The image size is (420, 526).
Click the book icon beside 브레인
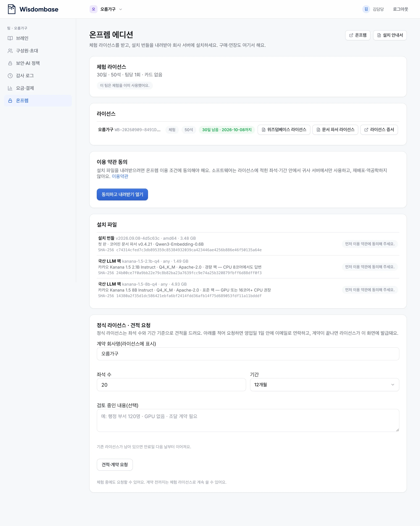tap(10, 38)
